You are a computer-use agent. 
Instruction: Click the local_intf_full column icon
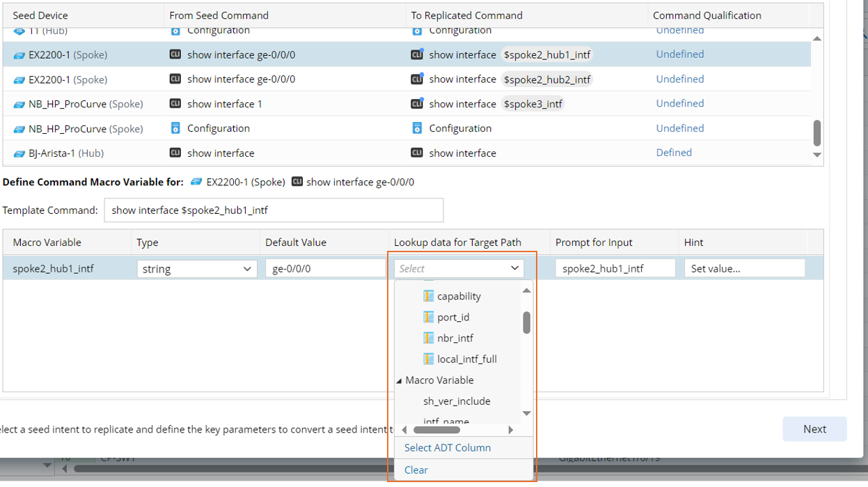[429, 359]
